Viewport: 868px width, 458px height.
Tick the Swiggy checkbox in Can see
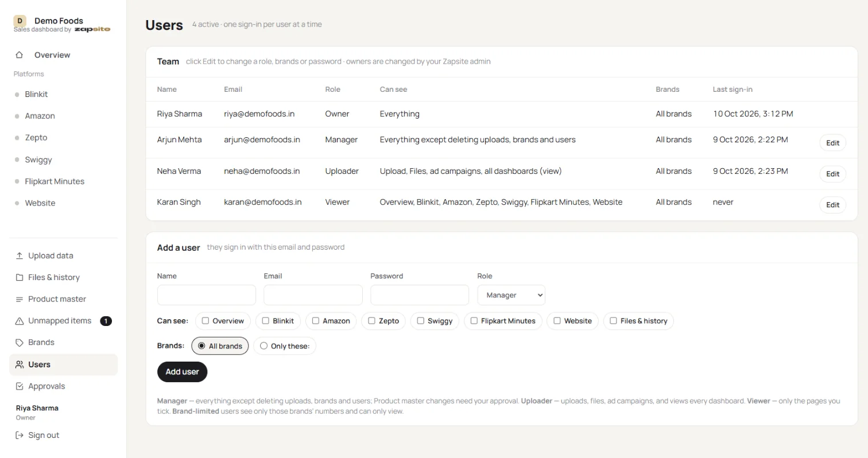tap(421, 321)
